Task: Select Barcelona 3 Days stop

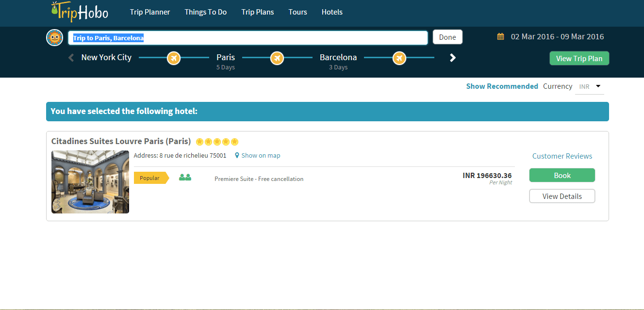Action: pyautogui.click(x=338, y=61)
